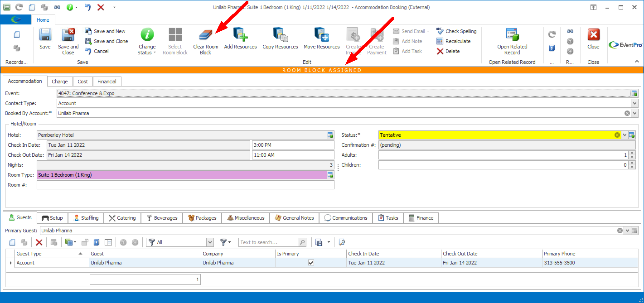This screenshot has width=644, height=303.
Task: Clear the Tentative status value
Action: click(617, 135)
